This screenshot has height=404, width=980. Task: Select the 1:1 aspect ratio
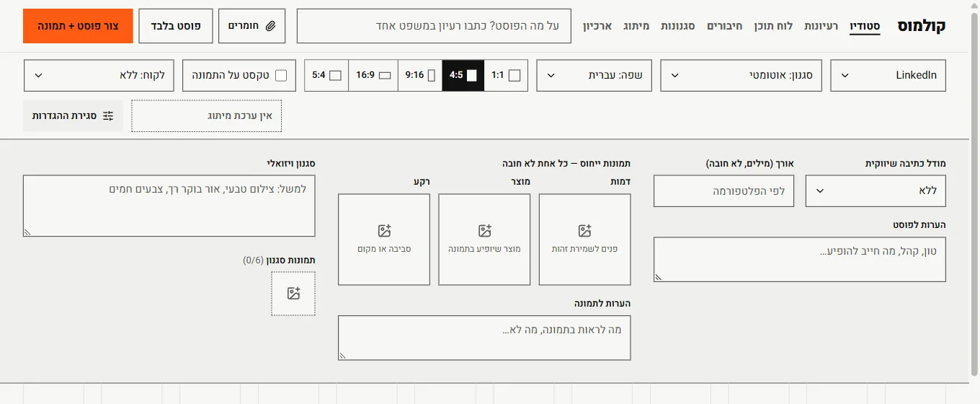click(506, 75)
